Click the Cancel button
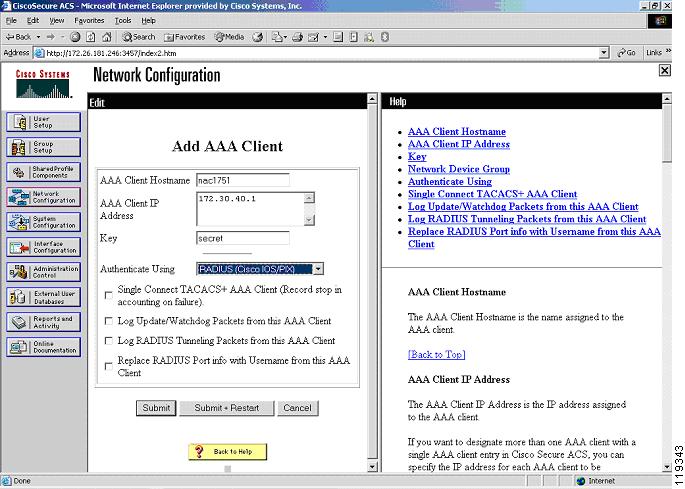This screenshot has width=685, height=489. (298, 408)
